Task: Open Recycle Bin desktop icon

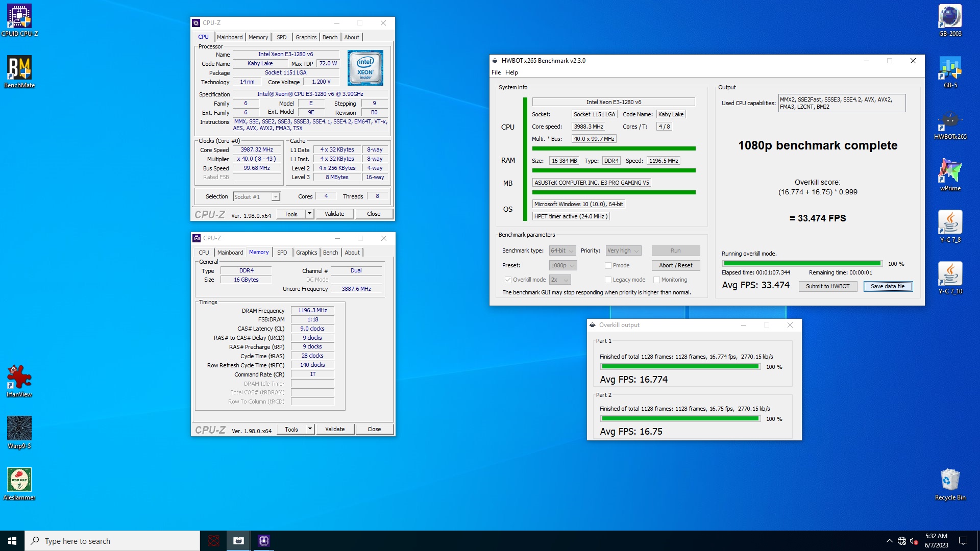Action: coord(950,484)
